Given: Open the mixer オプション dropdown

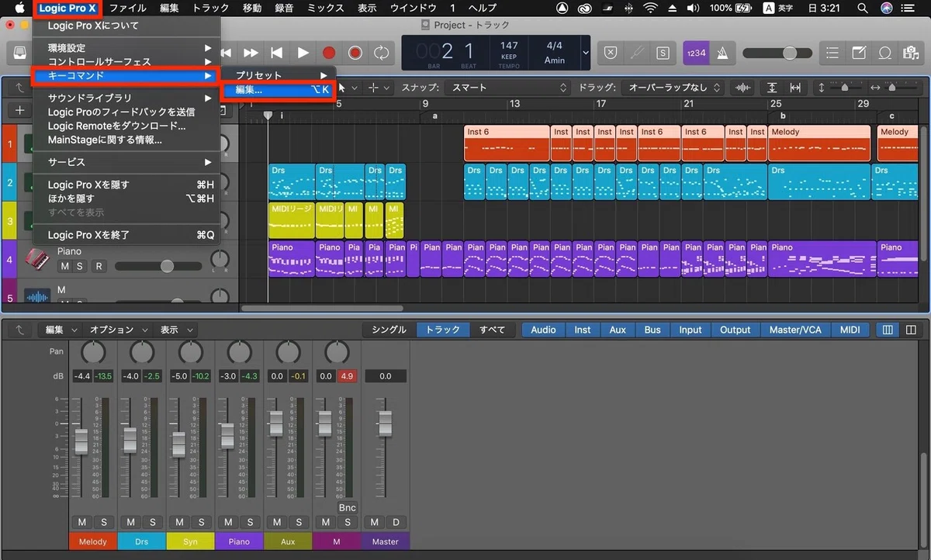Looking at the screenshot, I should [117, 330].
